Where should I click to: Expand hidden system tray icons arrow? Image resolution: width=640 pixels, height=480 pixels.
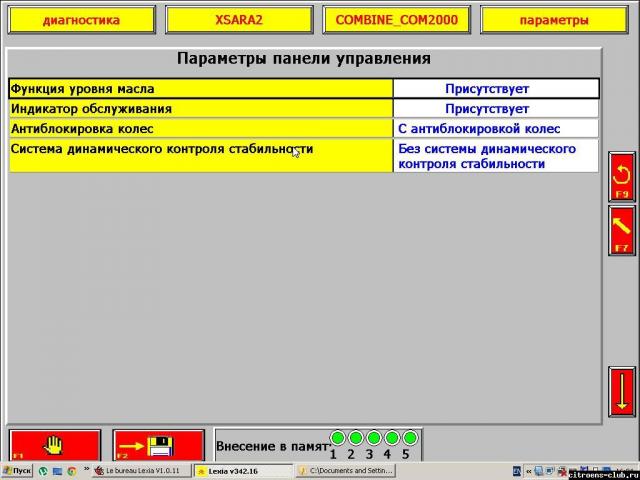(529, 471)
